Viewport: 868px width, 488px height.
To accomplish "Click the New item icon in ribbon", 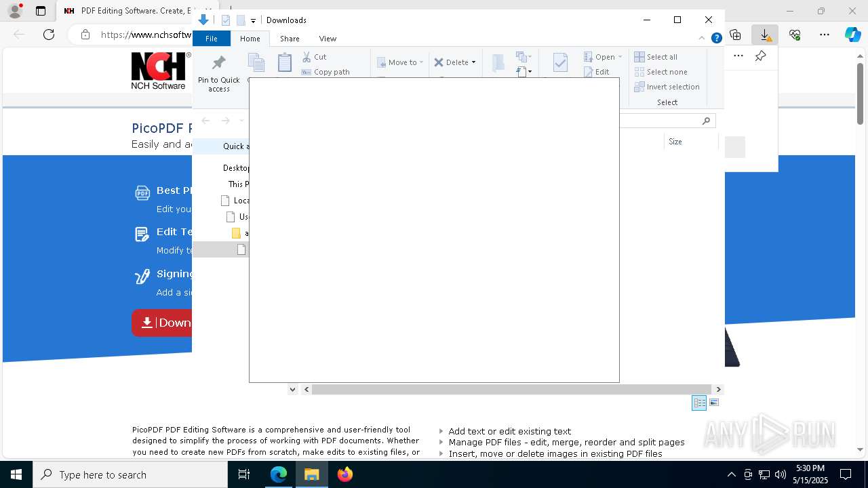I will click(x=522, y=56).
